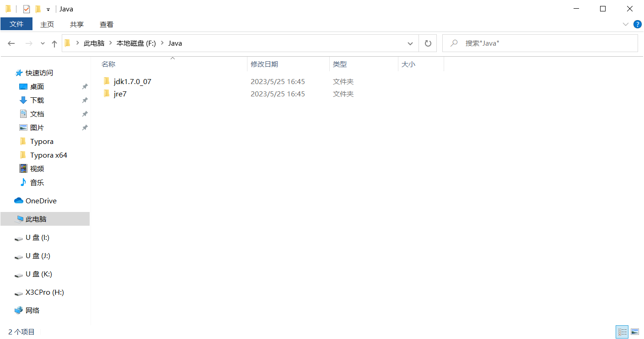
Task: Click the search box 搜索"Java"
Action: click(x=540, y=43)
